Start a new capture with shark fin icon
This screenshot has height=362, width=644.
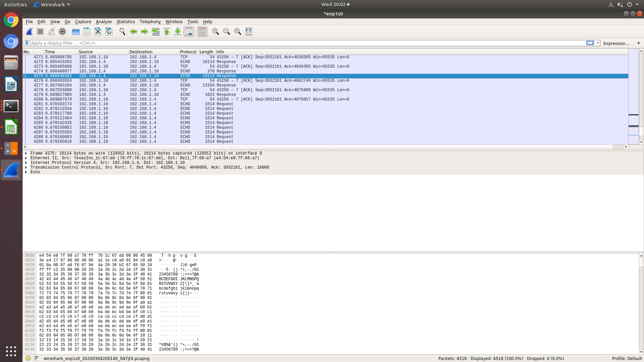point(29,32)
